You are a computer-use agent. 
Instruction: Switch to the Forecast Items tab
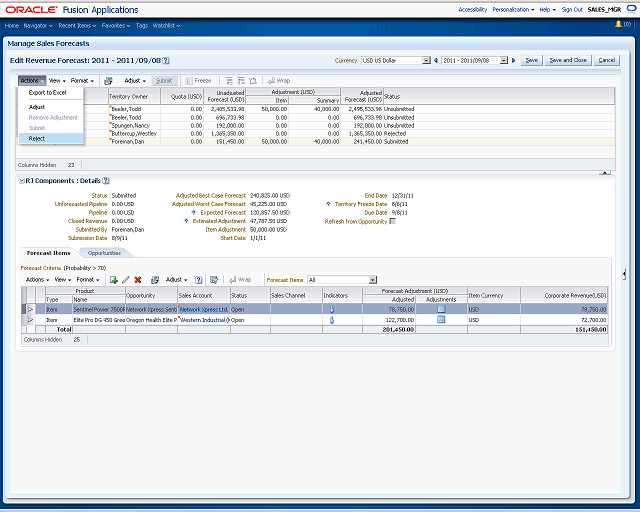pyautogui.click(x=48, y=253)
